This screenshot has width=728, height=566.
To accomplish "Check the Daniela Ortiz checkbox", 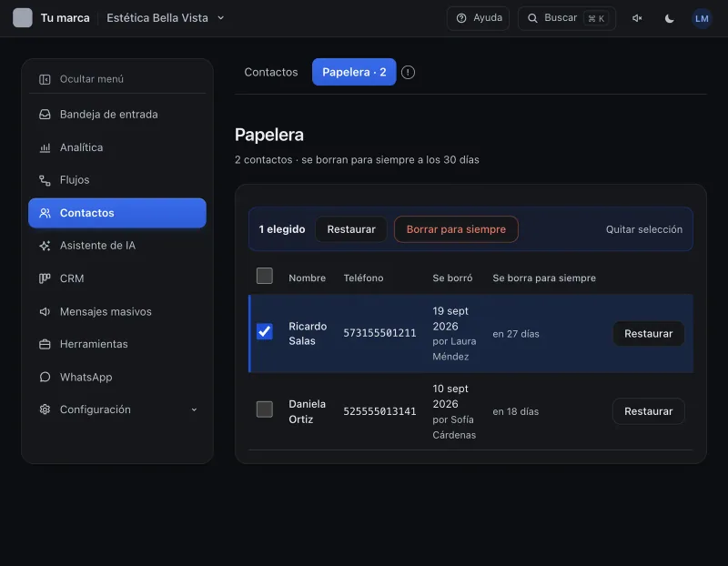I will click(265, 409).
